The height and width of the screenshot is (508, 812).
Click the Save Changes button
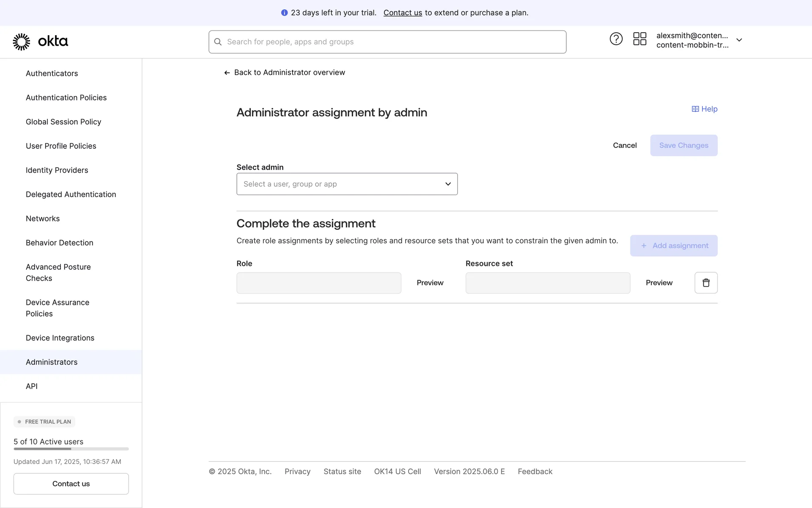point(683,146)
